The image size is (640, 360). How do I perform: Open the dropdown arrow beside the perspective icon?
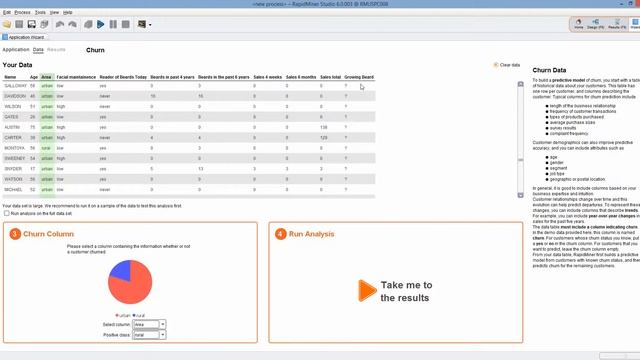point(150,25)
